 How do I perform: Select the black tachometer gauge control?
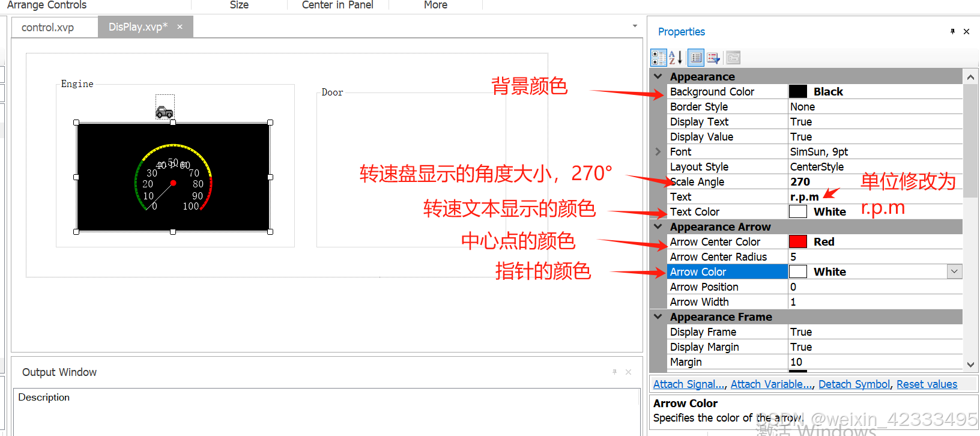[173, 177]
